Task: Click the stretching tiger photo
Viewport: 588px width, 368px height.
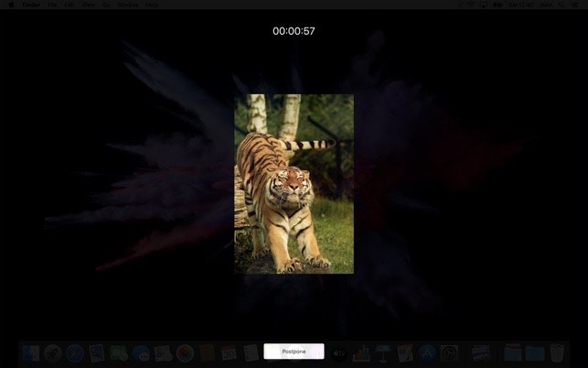Action: coord(294,184)
